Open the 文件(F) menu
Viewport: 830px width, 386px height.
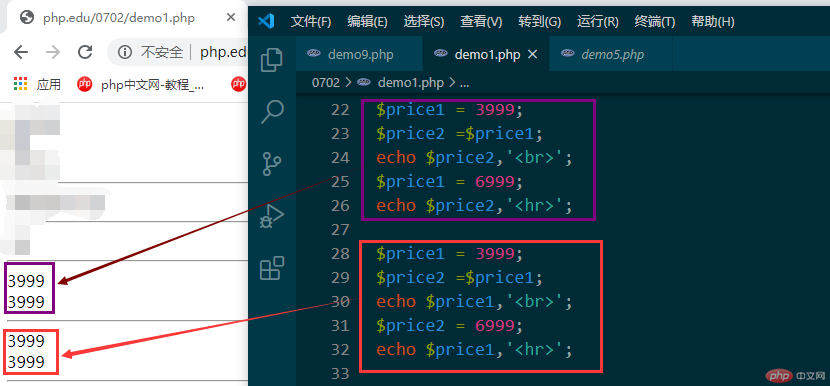click(311, 22)
